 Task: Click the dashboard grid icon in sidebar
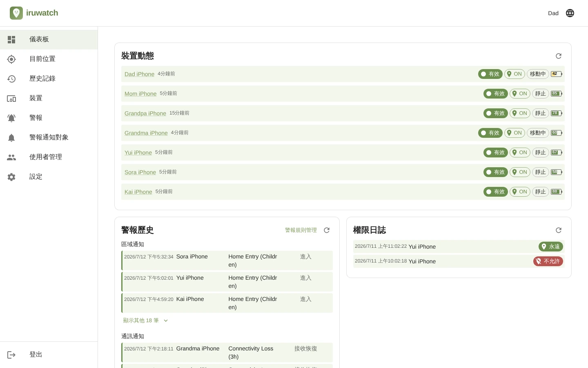coord(11,40)
